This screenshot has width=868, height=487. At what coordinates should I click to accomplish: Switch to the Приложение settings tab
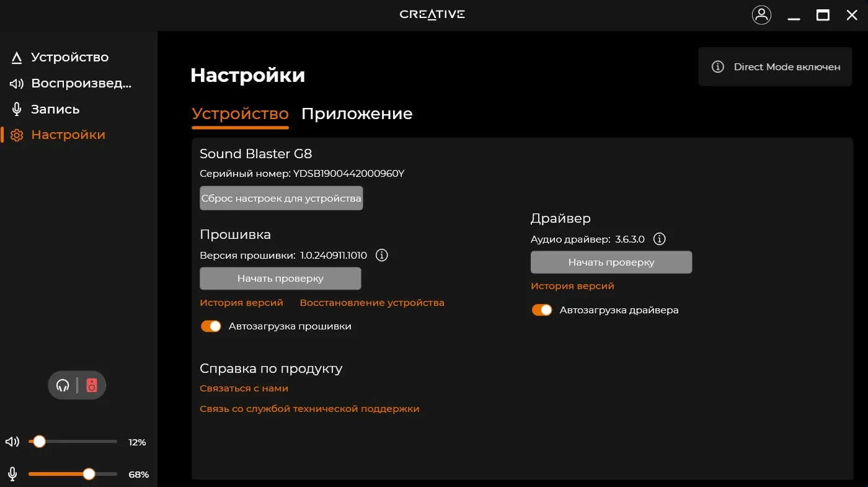click(356, 114)
